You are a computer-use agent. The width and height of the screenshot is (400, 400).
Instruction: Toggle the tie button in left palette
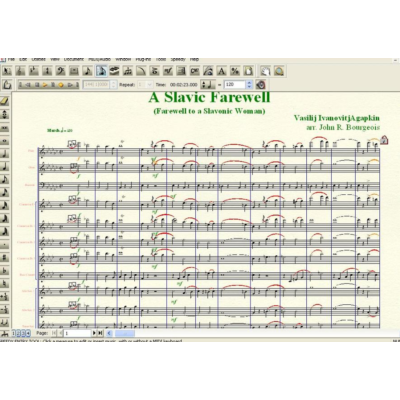click(5, 322)
